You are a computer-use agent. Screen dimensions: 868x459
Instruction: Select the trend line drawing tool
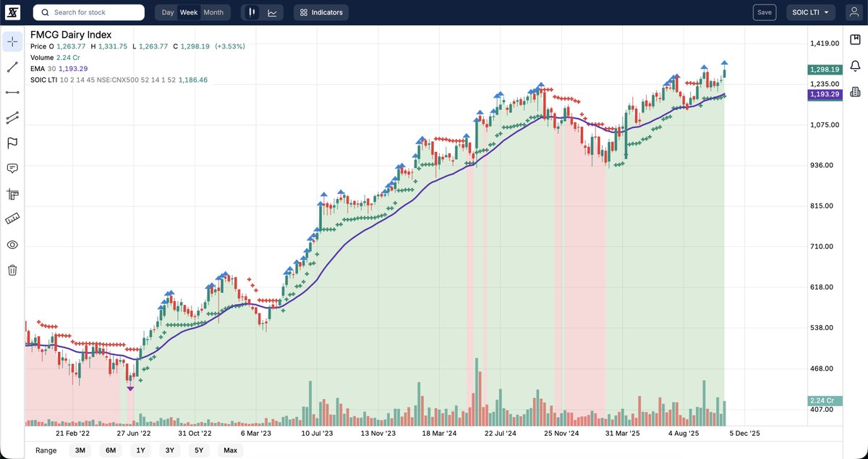coord(12,67)
